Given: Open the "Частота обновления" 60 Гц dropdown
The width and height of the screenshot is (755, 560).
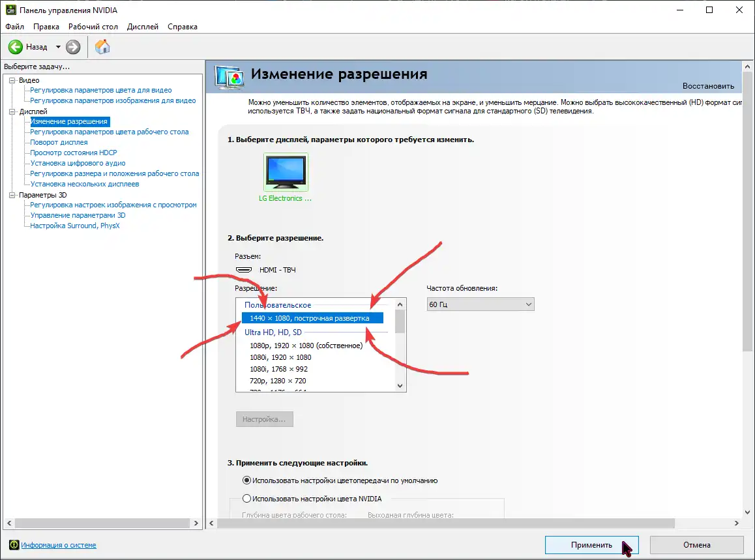Looking at the screenshot, I should (x=481, y=304).
